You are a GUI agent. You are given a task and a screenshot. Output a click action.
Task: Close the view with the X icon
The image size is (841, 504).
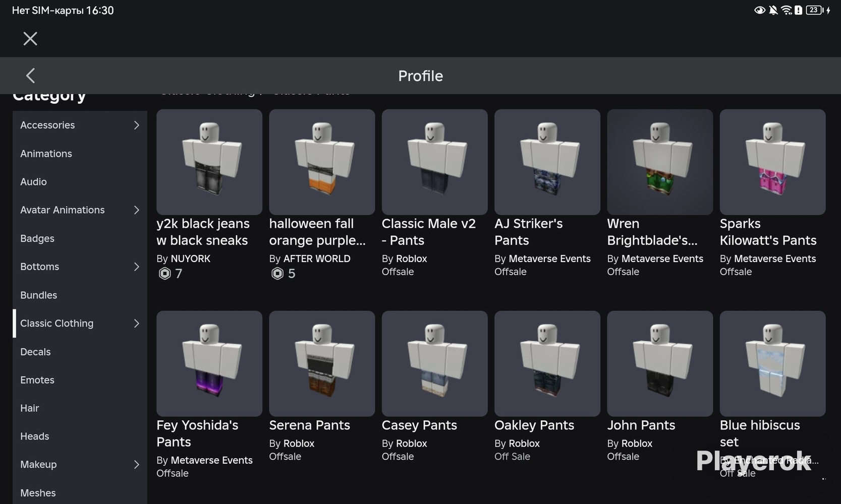pos(30,39)
